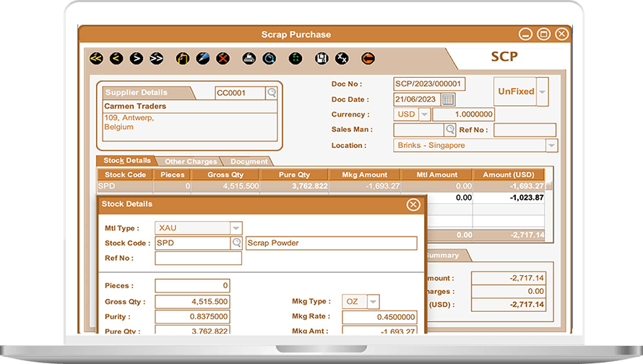The height and width of the screenshot is (364, 643).
Task: Click the Sales Man input field
Action: pyautogui.click(x=419, y=130)
